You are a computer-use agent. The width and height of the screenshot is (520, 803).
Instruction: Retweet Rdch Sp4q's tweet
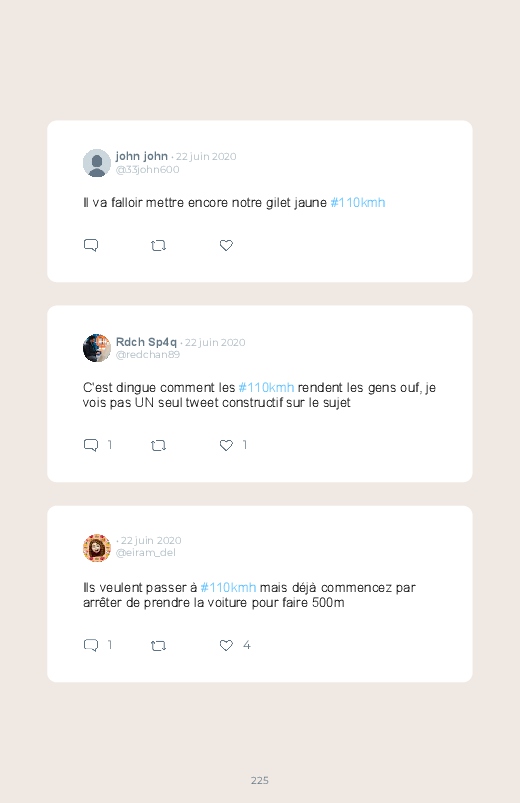[x=158, y=446]
